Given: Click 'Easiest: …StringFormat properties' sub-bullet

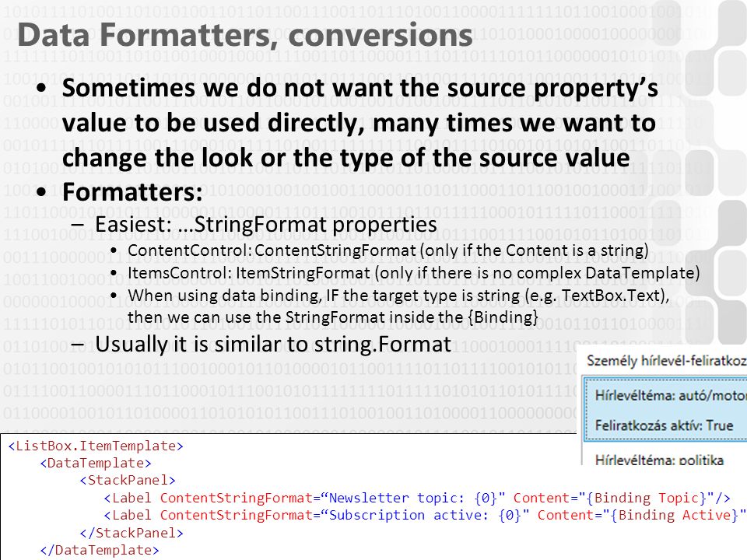Looking at the screenshot, I should [266, 224].
